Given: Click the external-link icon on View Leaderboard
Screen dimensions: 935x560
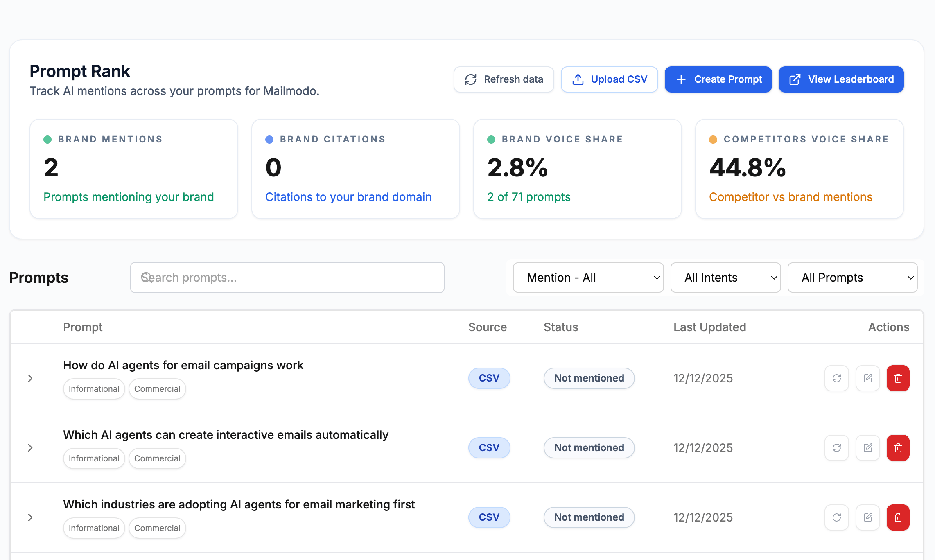Looking at the screenshot, I should tap(795, 79).
